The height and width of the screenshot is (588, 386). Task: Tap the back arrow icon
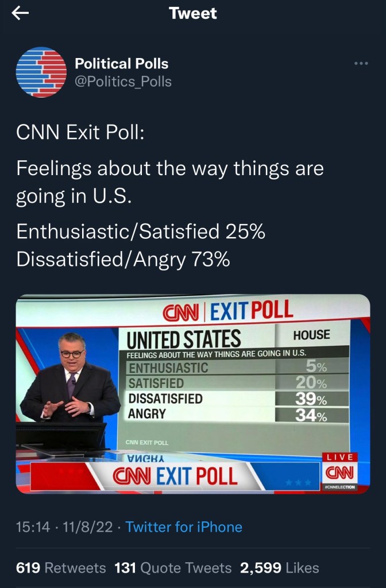coord(20,14)
